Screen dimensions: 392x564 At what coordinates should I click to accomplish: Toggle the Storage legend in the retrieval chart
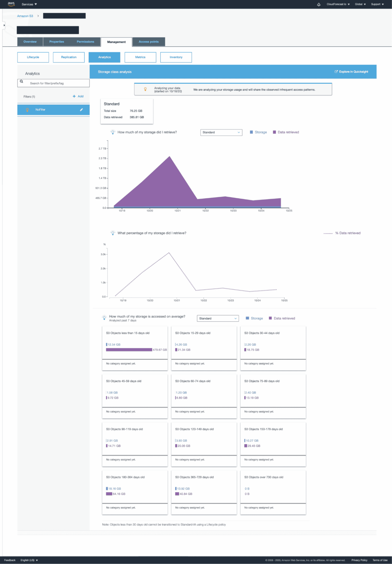pyautogui.click(x=258, y=132)
